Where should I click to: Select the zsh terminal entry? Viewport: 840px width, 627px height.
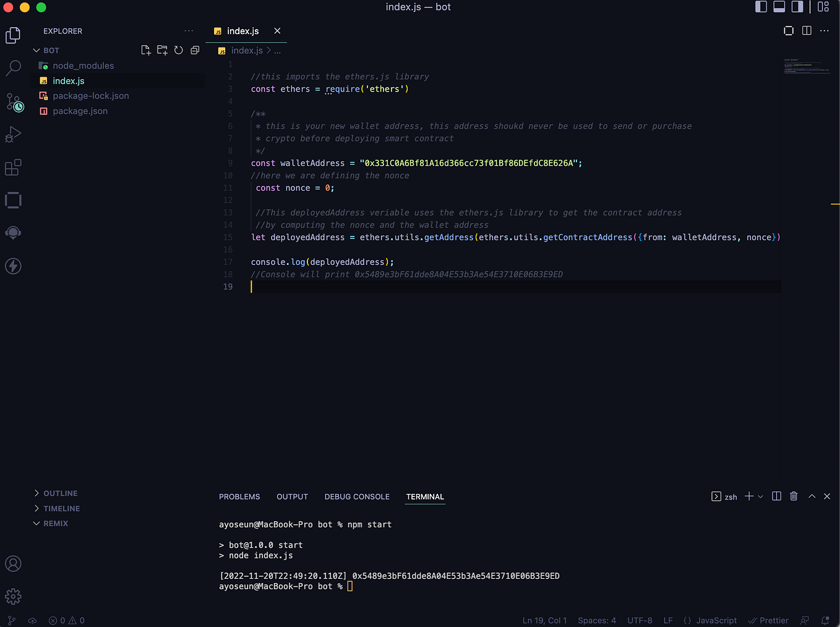point(724,496)
